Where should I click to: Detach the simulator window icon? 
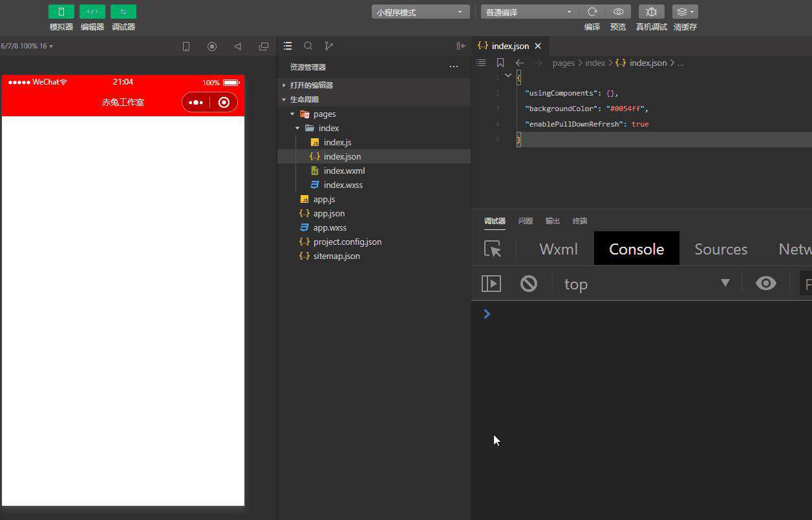click(264, 47)
